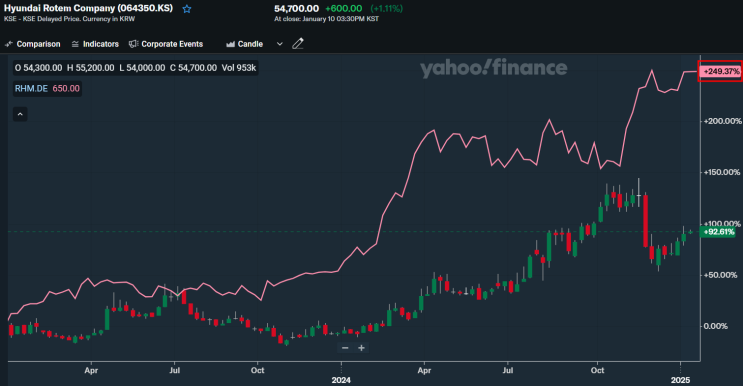This screenshot has height=386, width=743.
Task: Open the drawing pencil tool
Action: (x=298, y=44)
